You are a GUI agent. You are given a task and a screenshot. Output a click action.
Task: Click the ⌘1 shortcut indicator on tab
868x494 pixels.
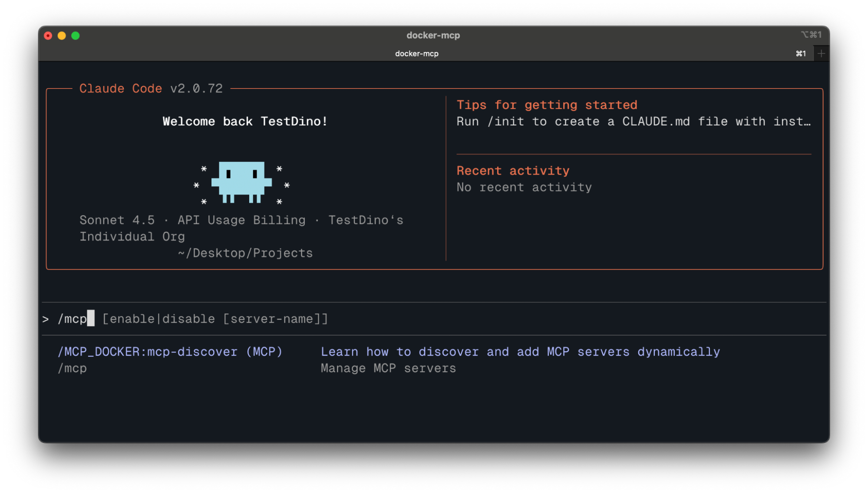coord(801,53)
